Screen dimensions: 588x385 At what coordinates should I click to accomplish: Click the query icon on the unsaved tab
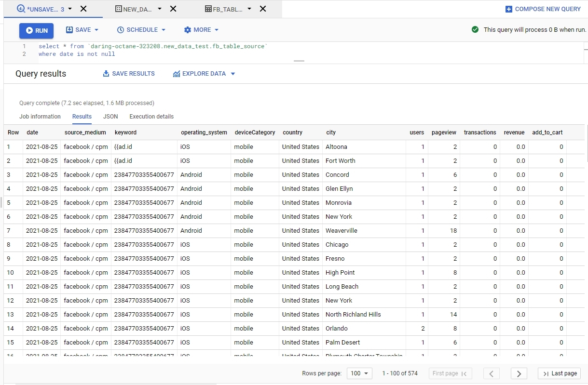pos(21,9)
